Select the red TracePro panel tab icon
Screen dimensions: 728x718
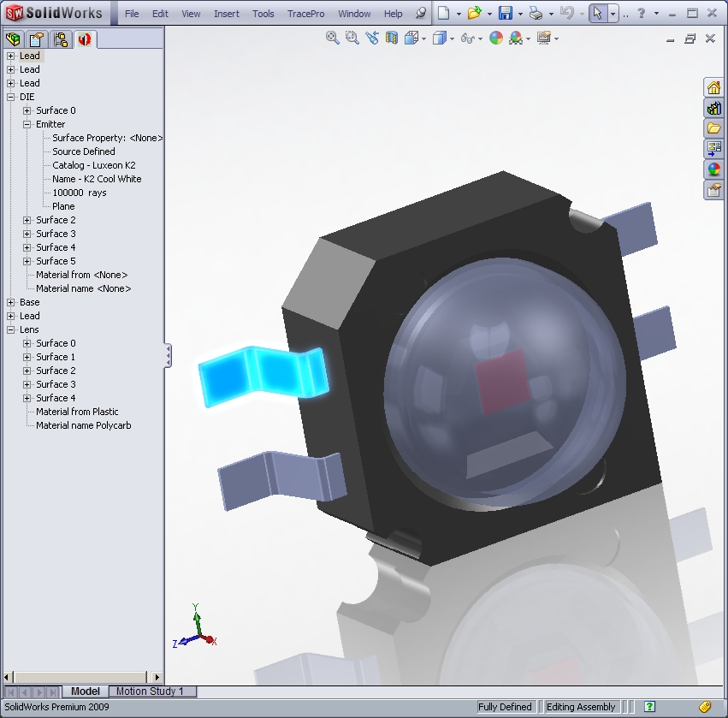click(x=84, y=39)
